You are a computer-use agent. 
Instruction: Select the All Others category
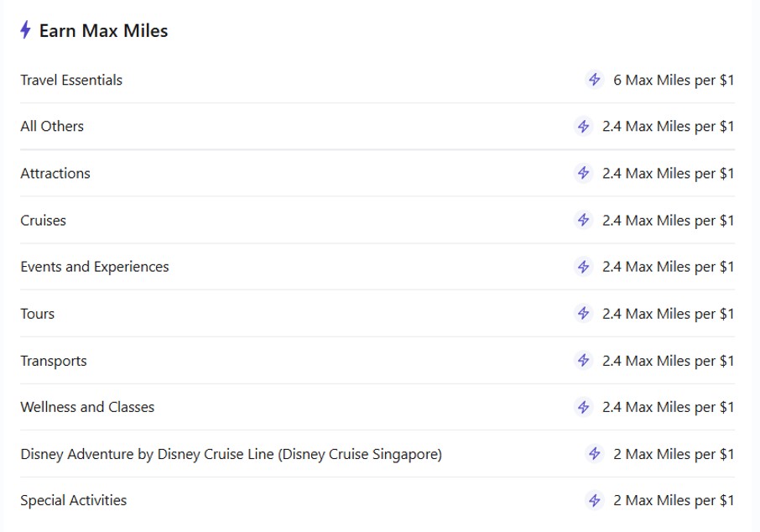pyautogui.click(x=52, y=127)
